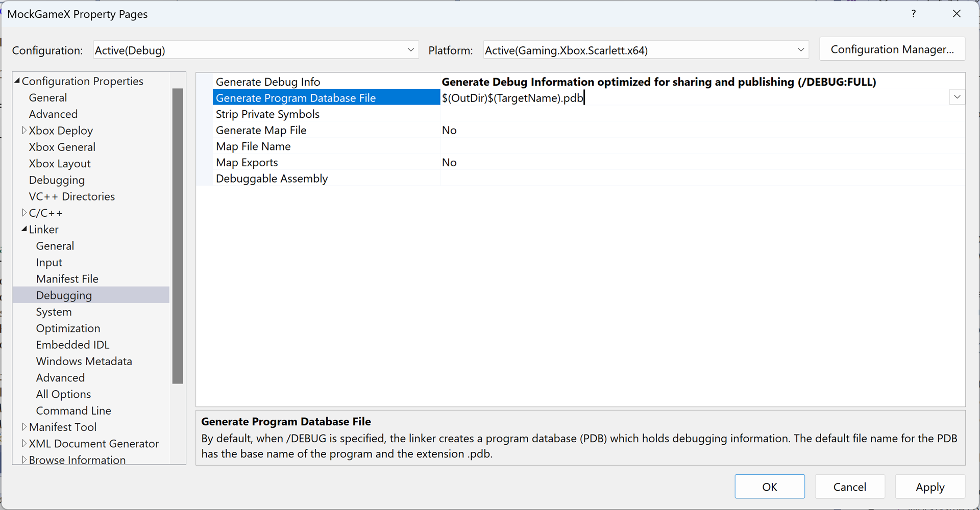The image size is (980, 510).
Task: Expand the Xbox Deploy node
Action: 24,130
